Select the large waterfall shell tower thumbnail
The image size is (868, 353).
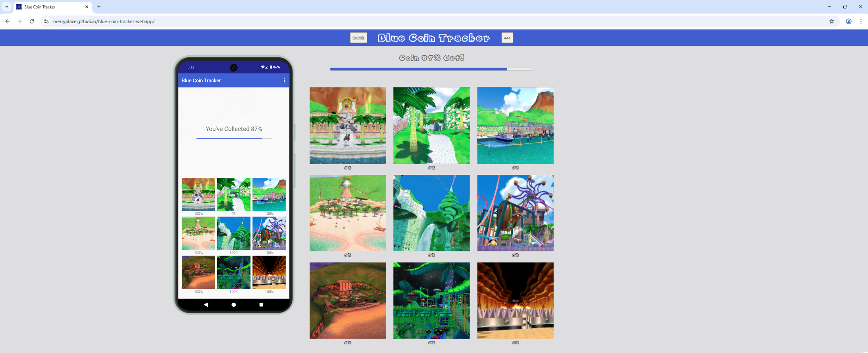tap(431, 213)
